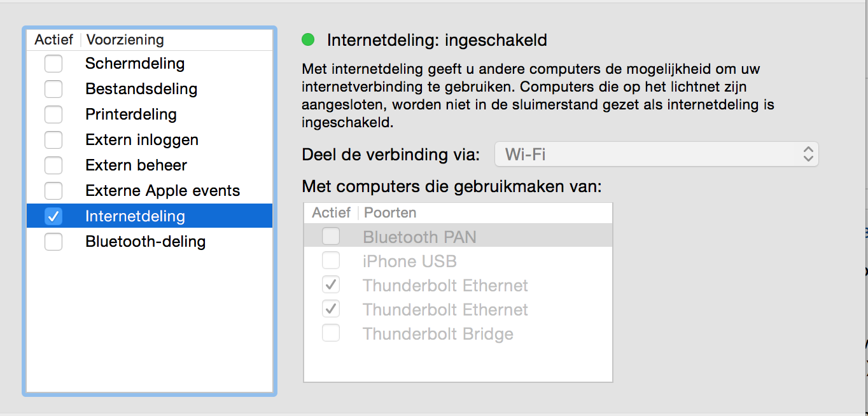The image size is (868, 416).
Task: Uncheck the Internetdeling checkbox
Action: (53, 216)
